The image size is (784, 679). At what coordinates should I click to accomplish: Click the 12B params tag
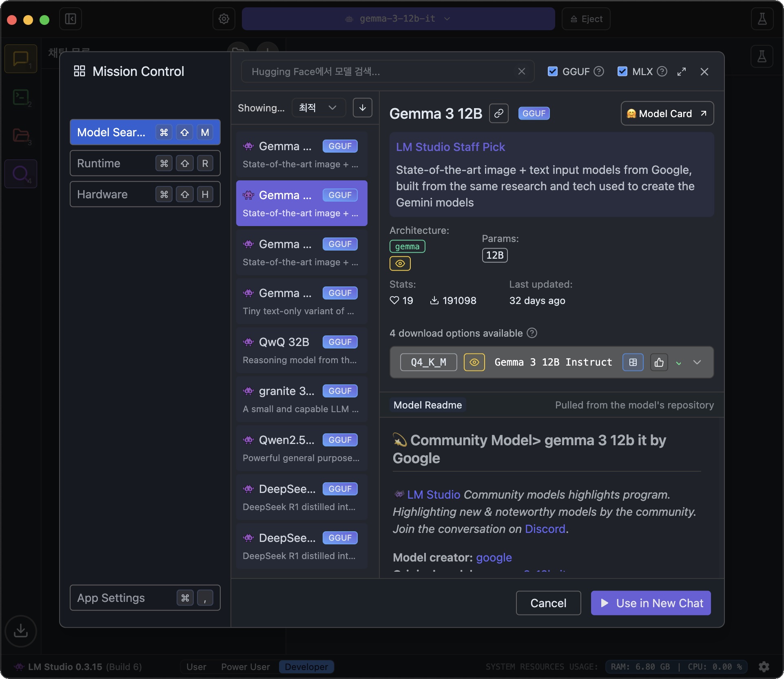(495, 255)
